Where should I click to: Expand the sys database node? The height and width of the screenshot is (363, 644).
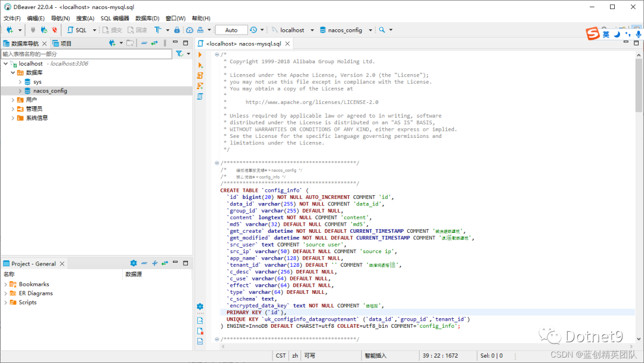point(20,82)
